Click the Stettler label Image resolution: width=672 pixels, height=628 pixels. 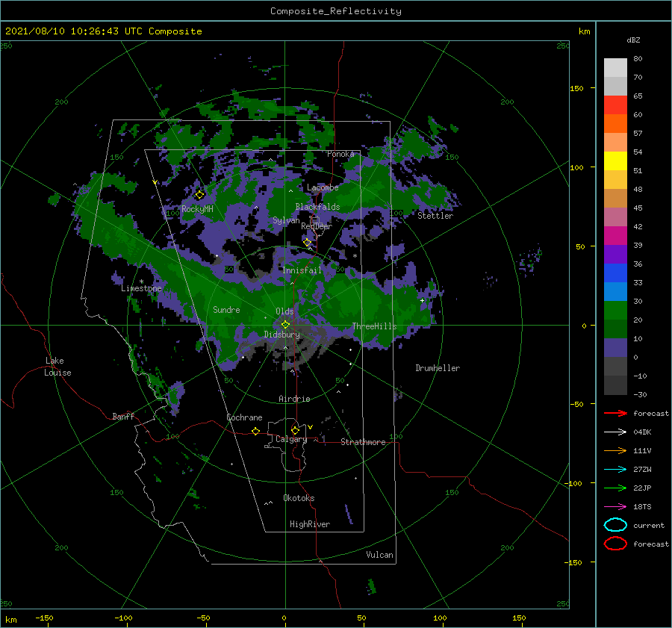click(x=435, y=216)
